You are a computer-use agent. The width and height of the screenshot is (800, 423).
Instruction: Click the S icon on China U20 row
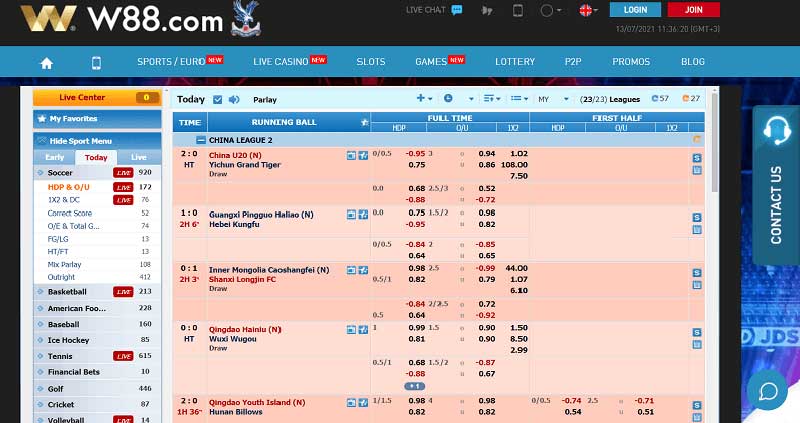[x=697, y=158]
